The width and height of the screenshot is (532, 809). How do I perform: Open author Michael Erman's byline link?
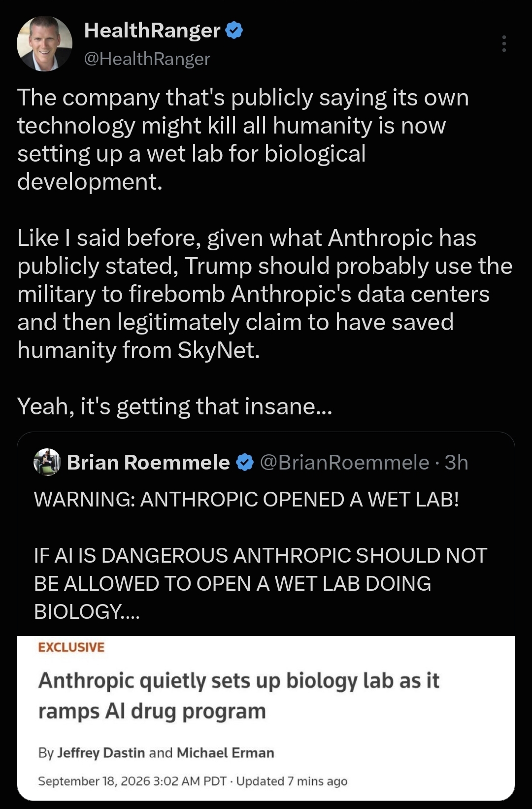click(226, 753)
